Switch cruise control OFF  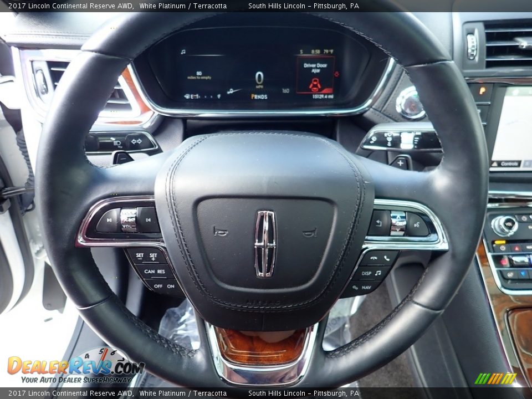point(158,287)
